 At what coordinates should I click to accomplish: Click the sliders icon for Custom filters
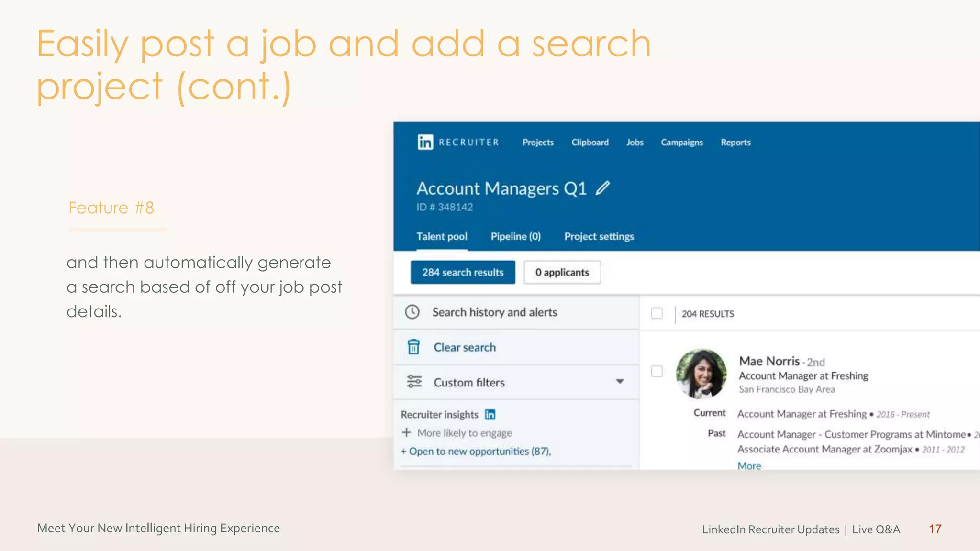tap(414, 382)
